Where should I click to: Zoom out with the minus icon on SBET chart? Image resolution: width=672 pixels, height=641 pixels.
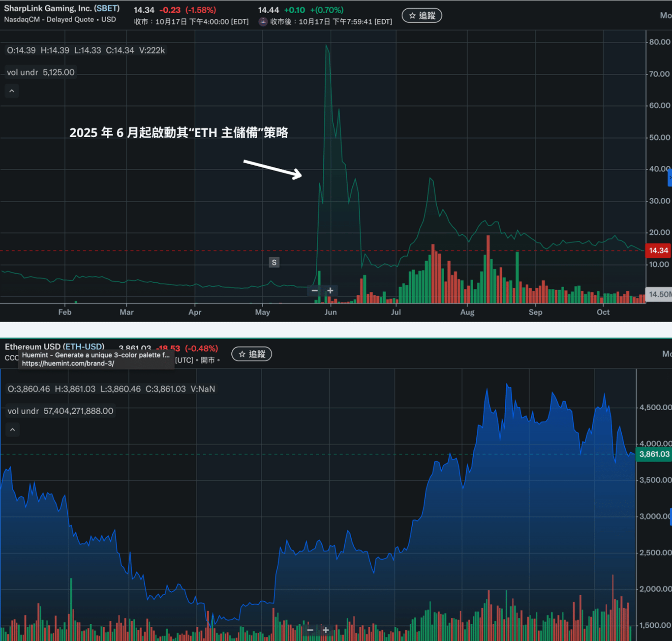pos(314,291)
